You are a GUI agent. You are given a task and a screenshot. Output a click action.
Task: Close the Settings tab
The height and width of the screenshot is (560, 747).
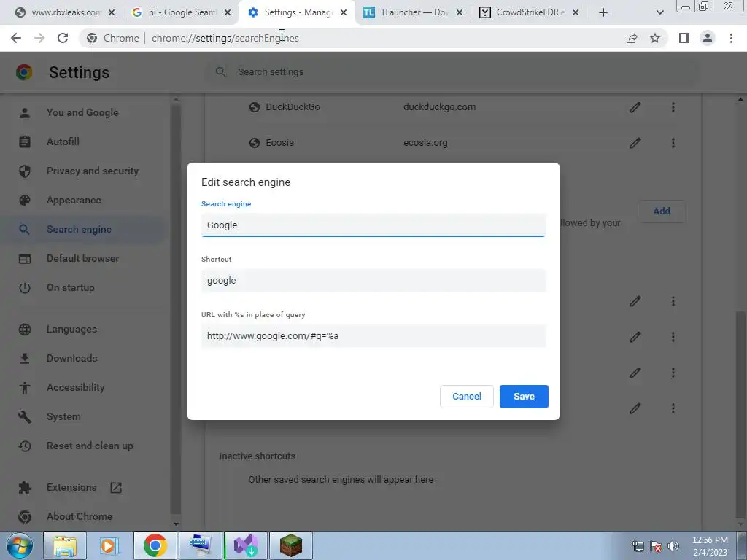coord(344,12)
